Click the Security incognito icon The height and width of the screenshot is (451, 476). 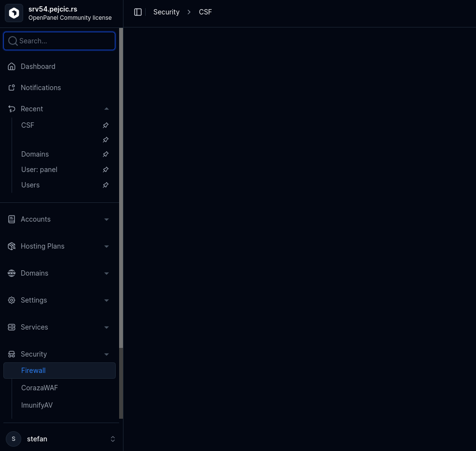click(x=12, y=354)
